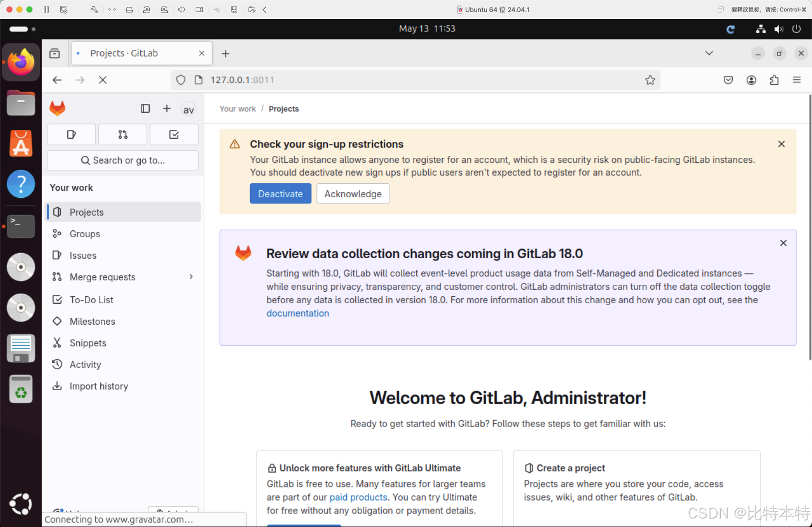Click the Deactivate sign-ups button
Viewport: 812px width, 527px height.
click(x=280, y=194)
